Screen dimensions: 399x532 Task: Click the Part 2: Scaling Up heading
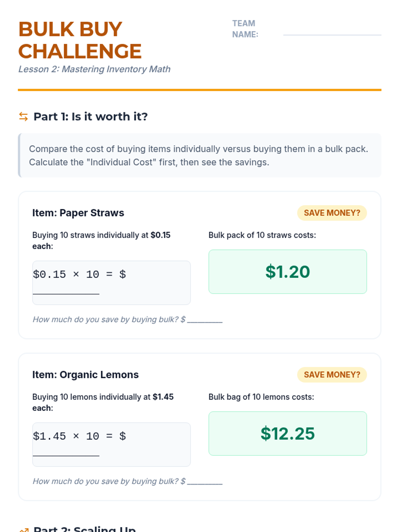tap(85, 529)
